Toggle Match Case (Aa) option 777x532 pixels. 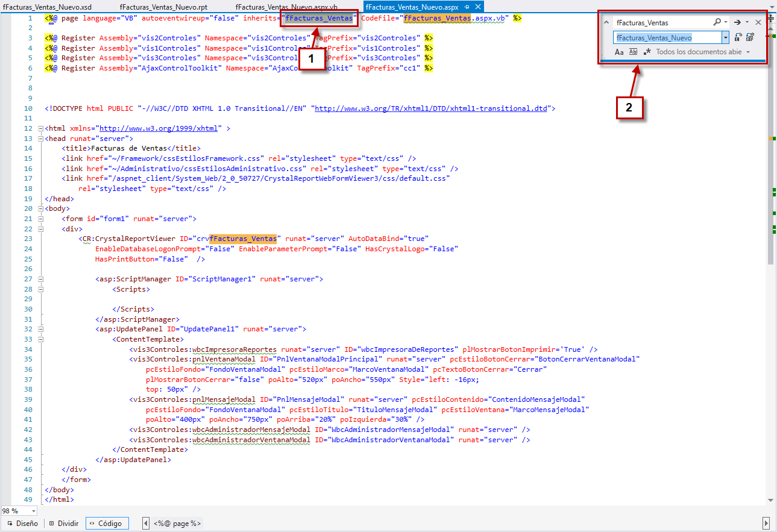(619, 52)
